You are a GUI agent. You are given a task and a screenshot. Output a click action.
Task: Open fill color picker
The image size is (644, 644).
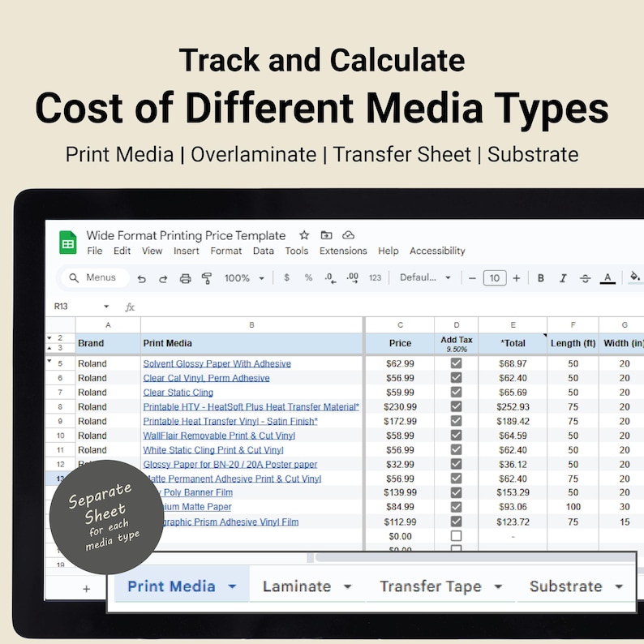pyautogui.click(x=635, y=277)
